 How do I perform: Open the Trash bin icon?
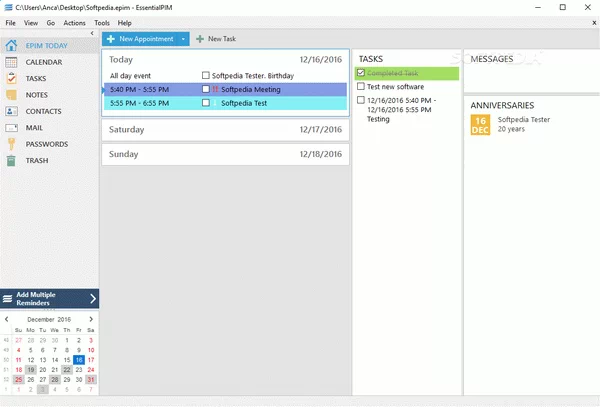[x=11, y=160]
